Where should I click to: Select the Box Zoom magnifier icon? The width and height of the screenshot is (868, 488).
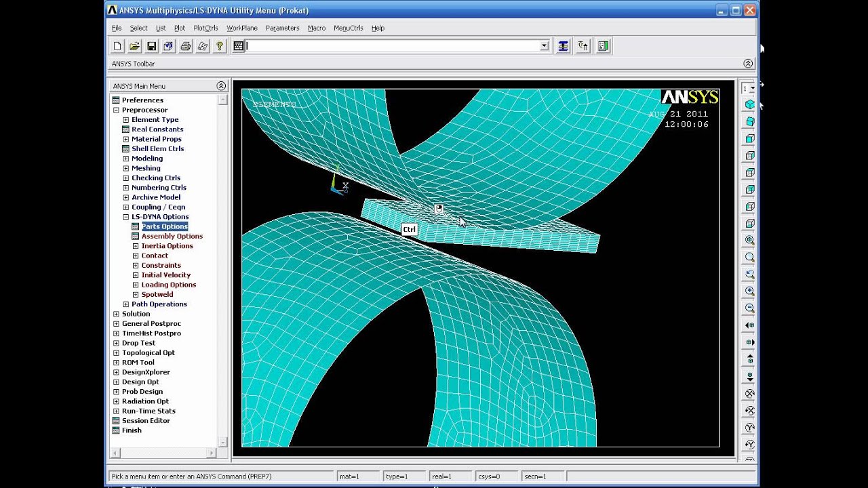click(x=749, y=257)
